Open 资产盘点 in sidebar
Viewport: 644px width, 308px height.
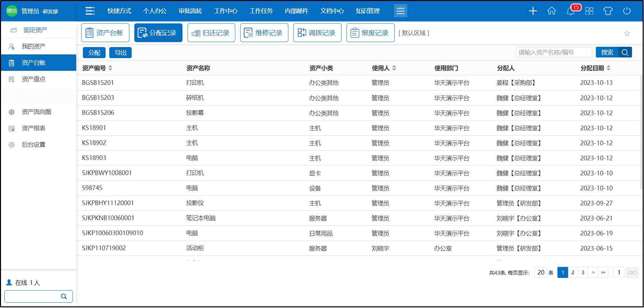click(33, 79)
